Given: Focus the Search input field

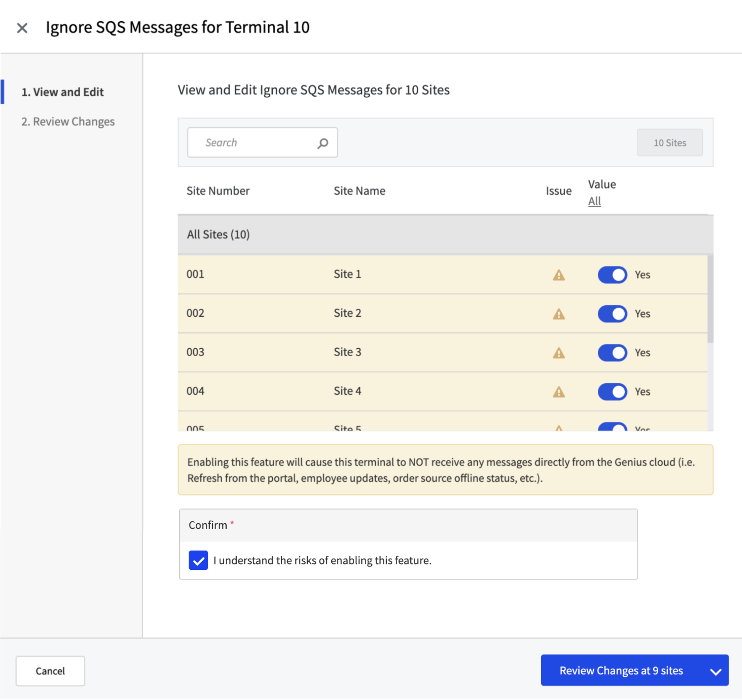Looking at the screenshot, I should coord(262,143).
